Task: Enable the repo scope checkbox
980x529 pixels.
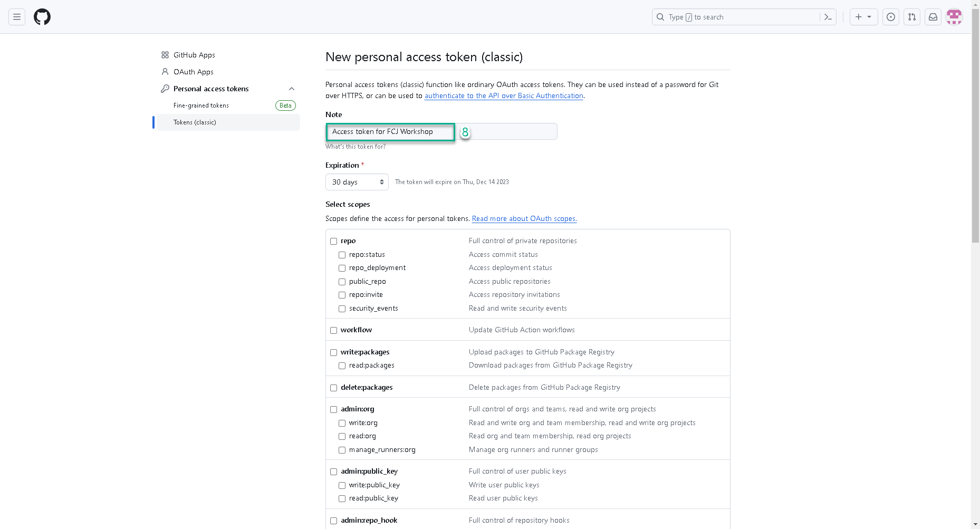Action: (334, 241)
